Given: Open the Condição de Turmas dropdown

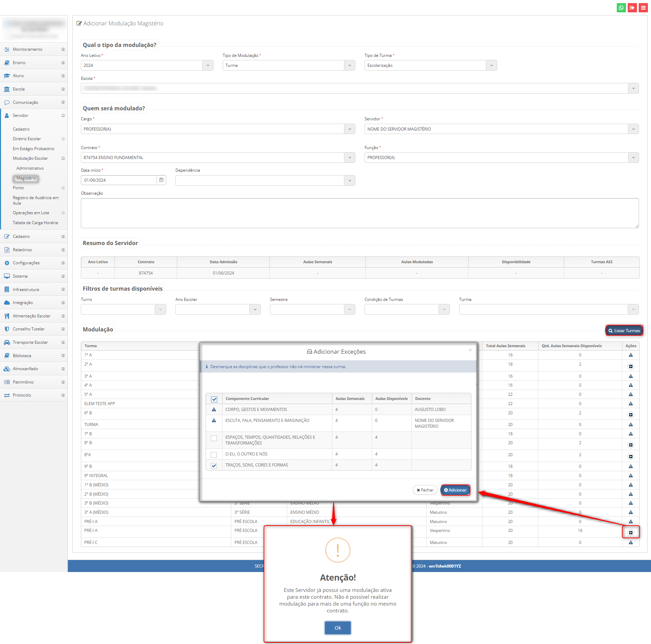Looking at the screenshot, I should pos(407,309).
